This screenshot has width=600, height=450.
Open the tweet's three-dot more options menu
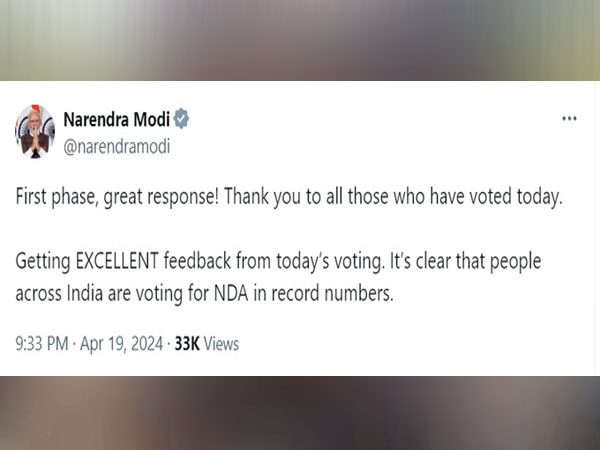coord(569,118)
